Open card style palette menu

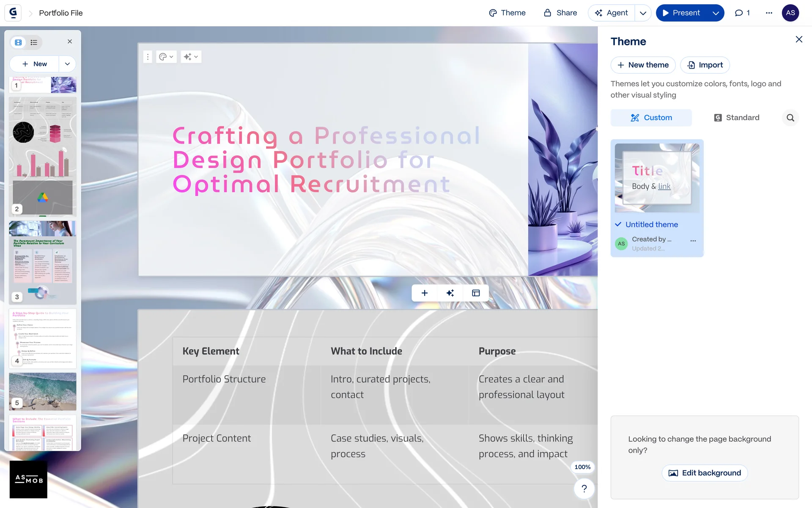166,57
